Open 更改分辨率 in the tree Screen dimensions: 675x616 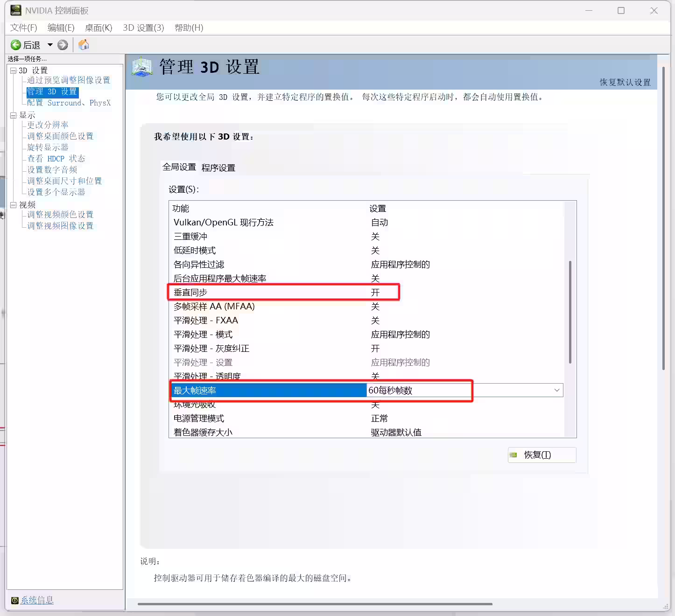click(48, 125)
